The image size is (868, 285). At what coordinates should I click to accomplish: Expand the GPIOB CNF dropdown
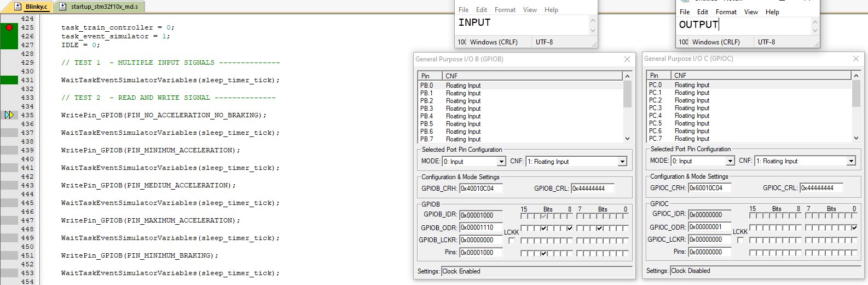[622, 162]
